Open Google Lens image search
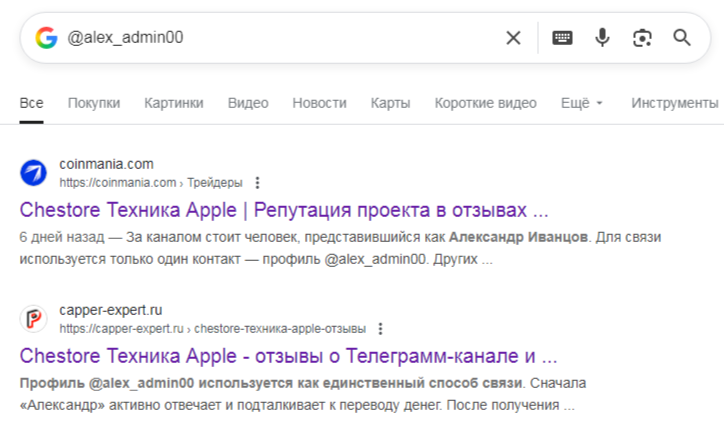This screenshot has height=436, width=724. point(642,38)
